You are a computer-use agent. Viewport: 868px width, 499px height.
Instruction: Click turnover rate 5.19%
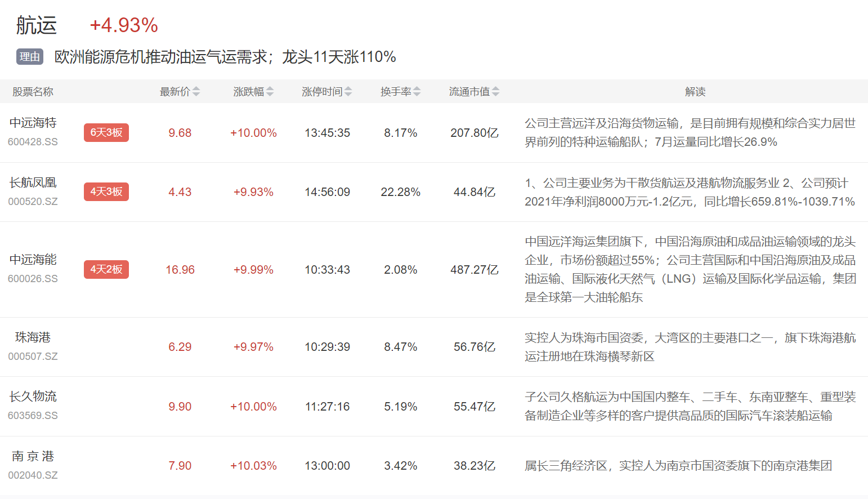coord(401,407)
